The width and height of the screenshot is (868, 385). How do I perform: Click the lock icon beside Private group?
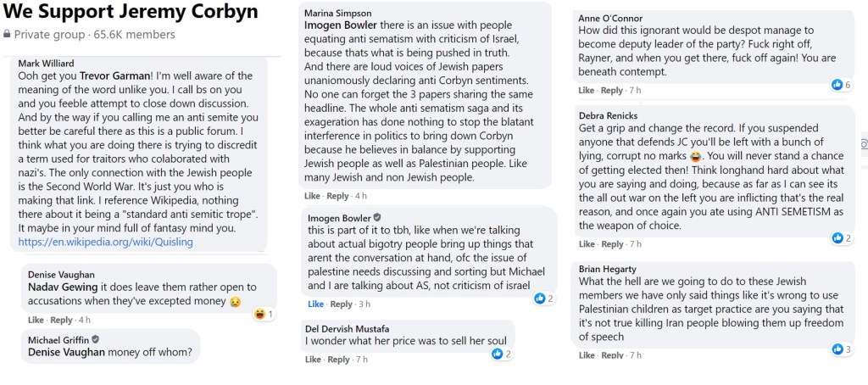coord(8,35)
